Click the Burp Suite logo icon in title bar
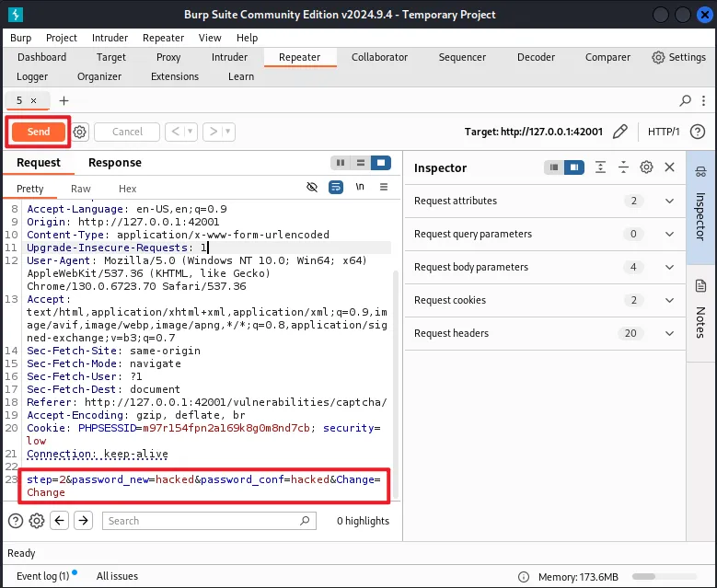 [15, 15]
